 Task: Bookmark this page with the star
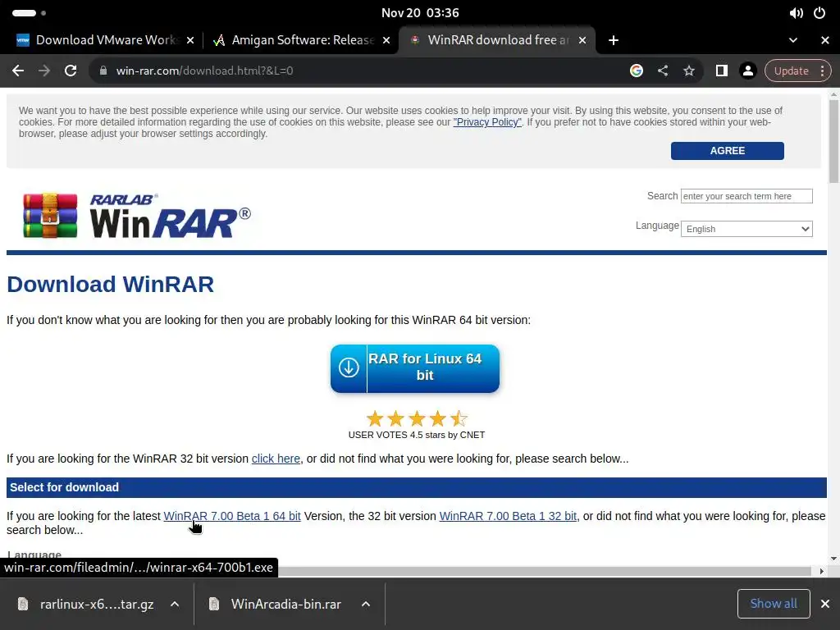click(x=689, y=71)
